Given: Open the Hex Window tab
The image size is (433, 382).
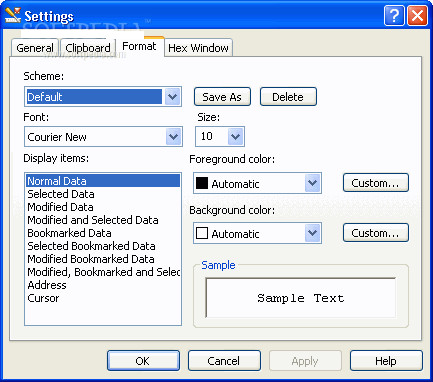Looking at the screenshot, I should [198, 48].
